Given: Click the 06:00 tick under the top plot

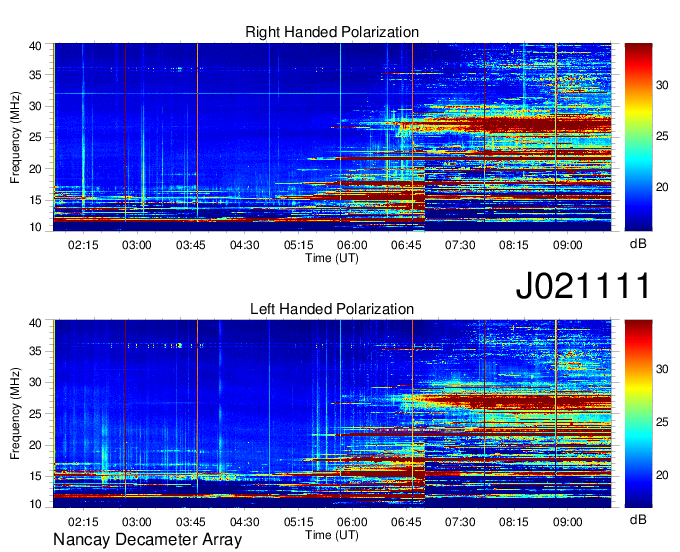Looking at the screenshot, I should click(352, 245).
